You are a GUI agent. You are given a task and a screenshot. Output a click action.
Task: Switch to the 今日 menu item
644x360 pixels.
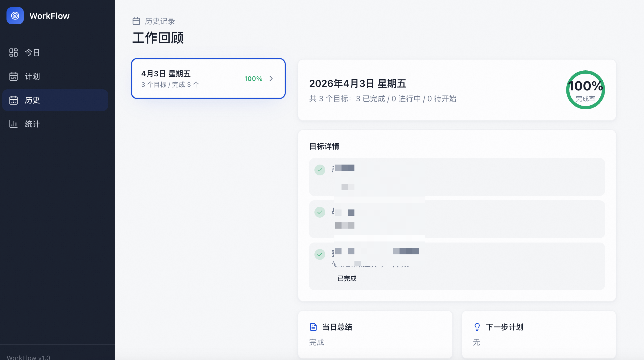tap(32, 53)
